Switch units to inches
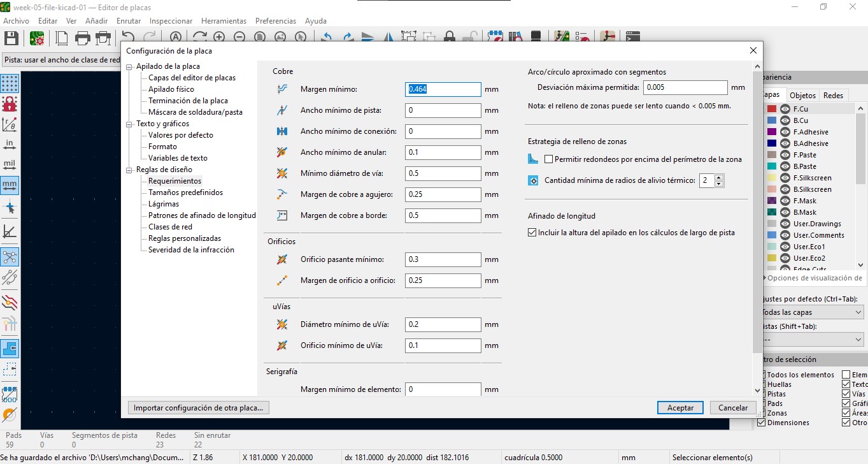This screenshot has width=868, height=464. [10, 145]
